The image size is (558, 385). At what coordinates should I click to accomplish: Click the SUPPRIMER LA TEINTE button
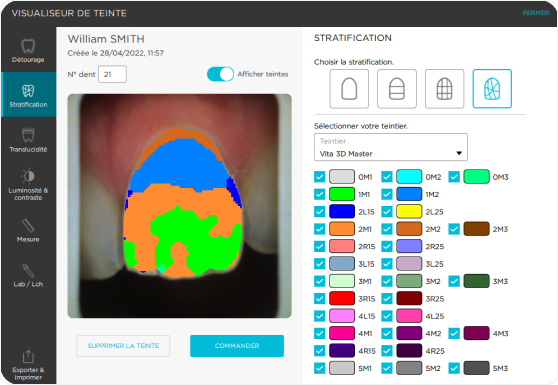tap(123, 346)
